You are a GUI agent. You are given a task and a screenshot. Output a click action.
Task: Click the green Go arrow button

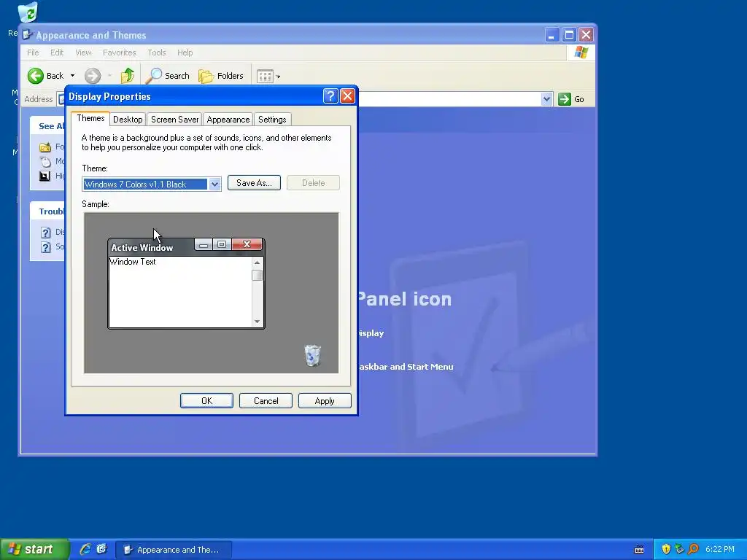tap(565, 99)
